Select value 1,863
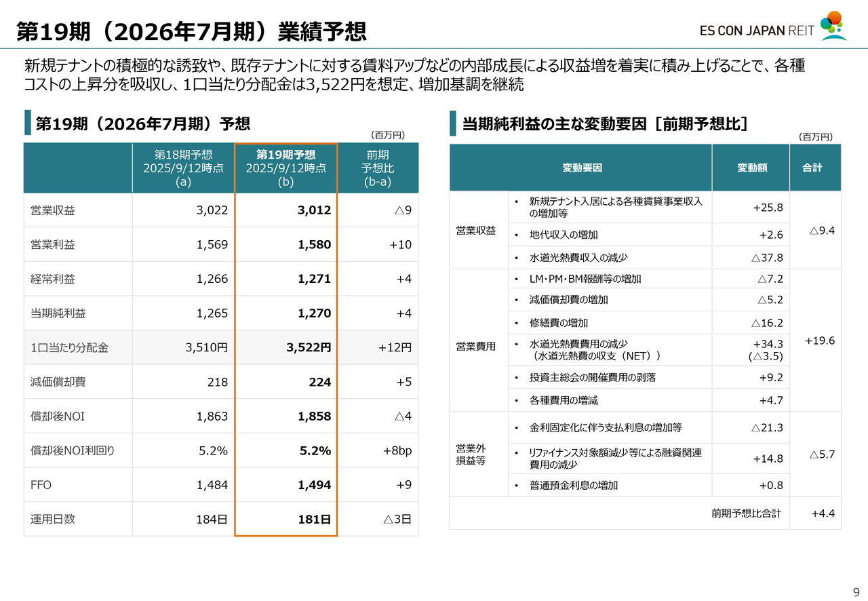 click(x=212, y=416)
